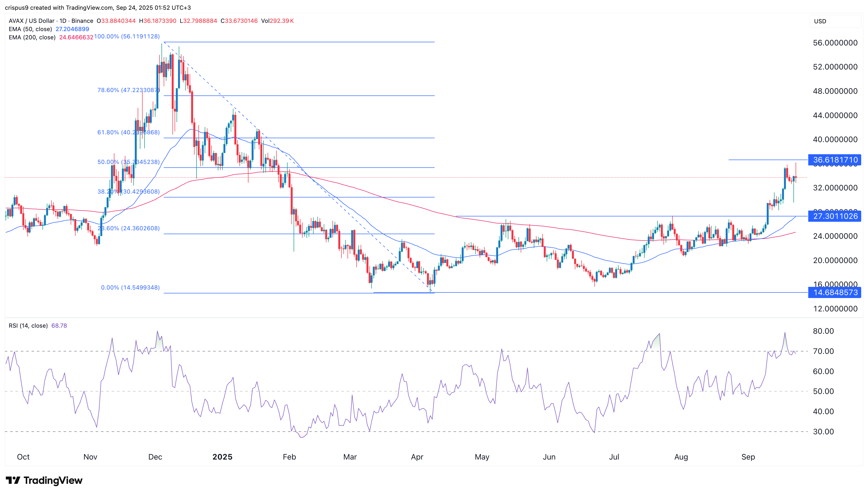Image resolution: width=868 pixels, height=495 pixels.
Task: Click the RSI 30.00 scale value
Action: tap(823, 431)
